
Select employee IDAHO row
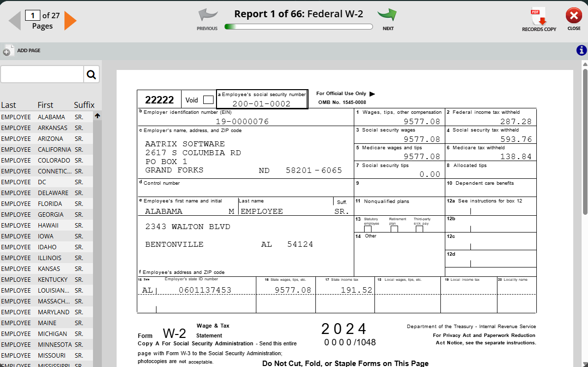[47, 248]
